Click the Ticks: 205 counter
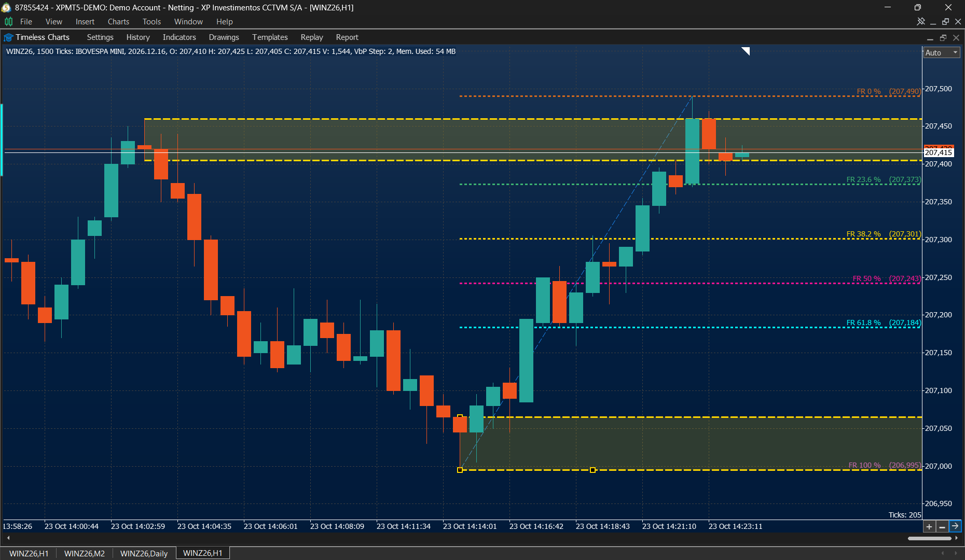965x560 pixels. [x=905, y=515]
